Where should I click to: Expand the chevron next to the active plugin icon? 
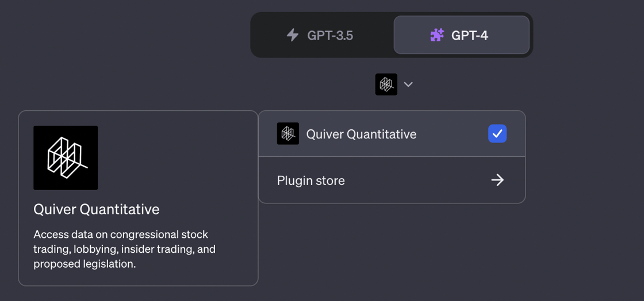[x=408, y=84]
